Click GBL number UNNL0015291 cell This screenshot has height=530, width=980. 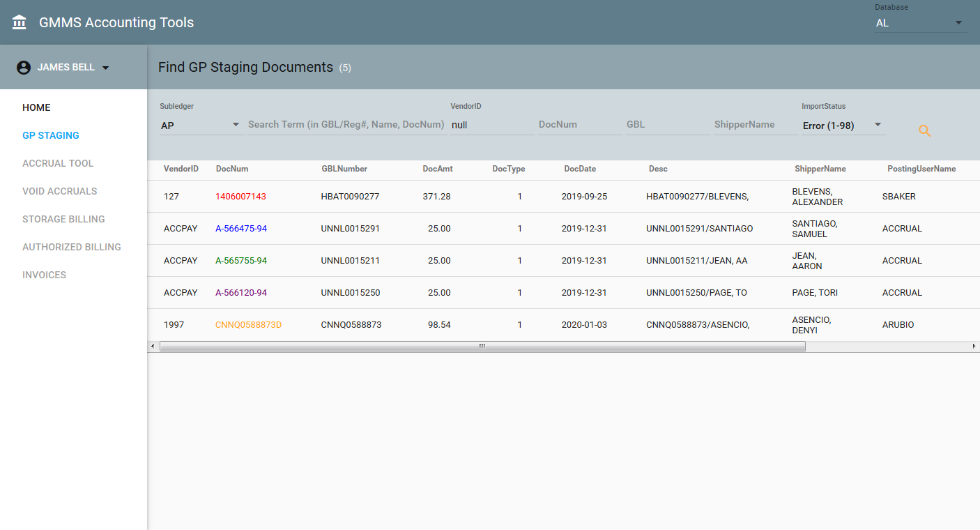tap(351, 229)
